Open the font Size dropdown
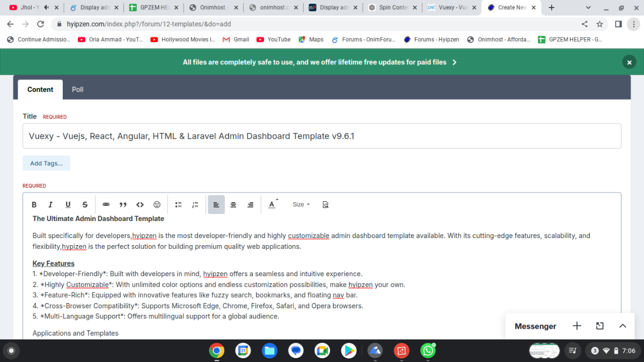This screenshot has width=644, height=362. click(301, 204)
